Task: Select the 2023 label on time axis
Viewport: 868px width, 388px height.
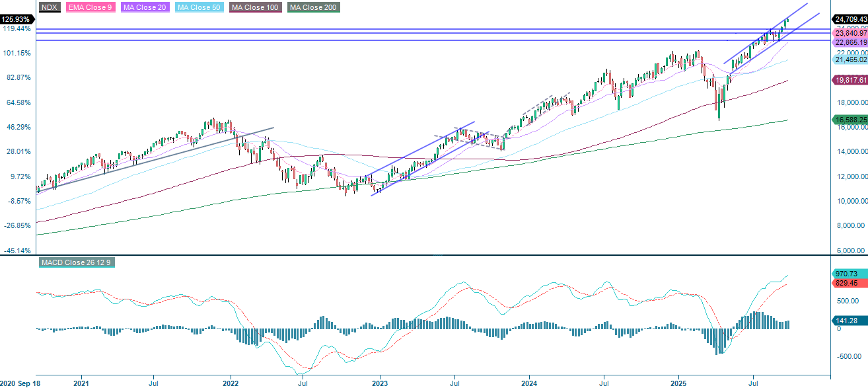Action: coord(380,383)
